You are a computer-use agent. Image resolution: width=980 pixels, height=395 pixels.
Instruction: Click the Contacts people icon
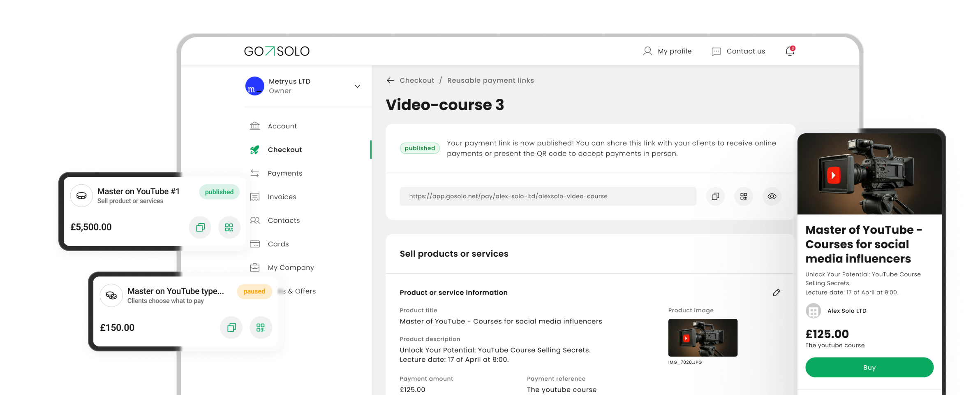tap(255, 221)
